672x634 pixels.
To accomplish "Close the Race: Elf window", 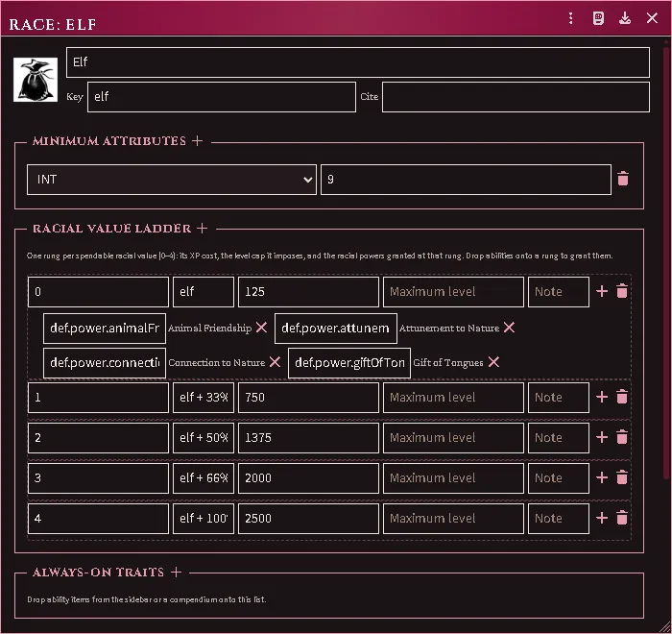I will 652,18.
